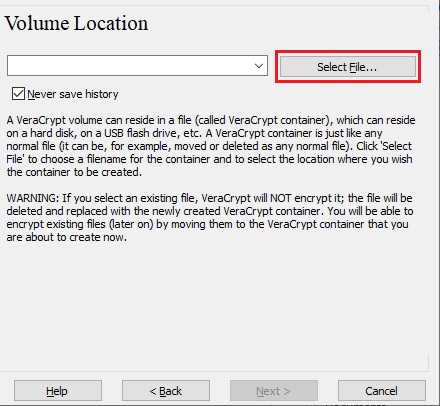Click the chevron in the location combo box
The height and width of the screenshot is (406, 440).
pos(259,66)
